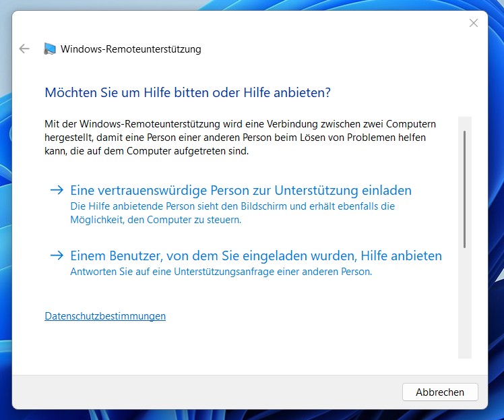Click the arrow icon beside the offer-help option
The image size is (504, 420).
click(57, 256)
